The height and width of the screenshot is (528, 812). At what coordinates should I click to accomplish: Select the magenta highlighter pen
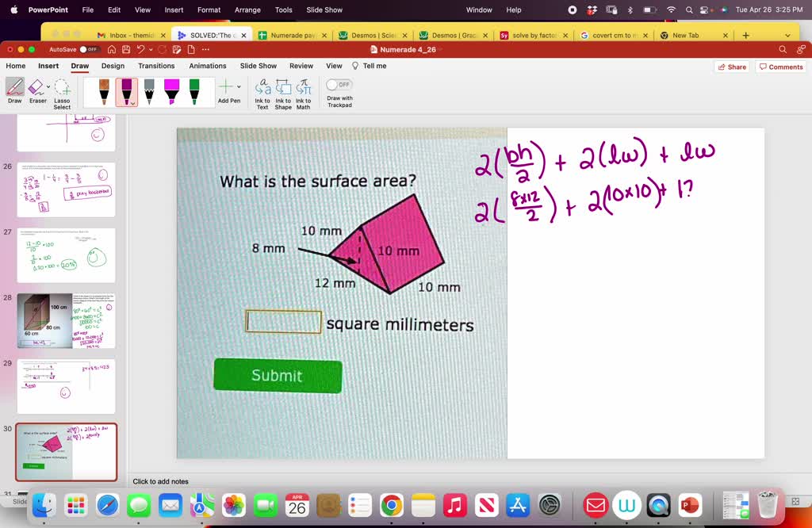pos(173,91)
